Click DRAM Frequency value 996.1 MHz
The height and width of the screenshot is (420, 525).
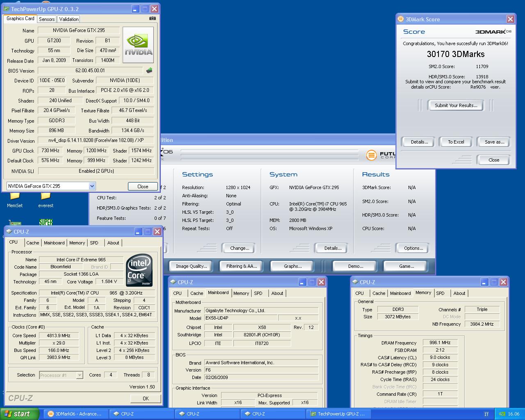[x=440, y=342]
